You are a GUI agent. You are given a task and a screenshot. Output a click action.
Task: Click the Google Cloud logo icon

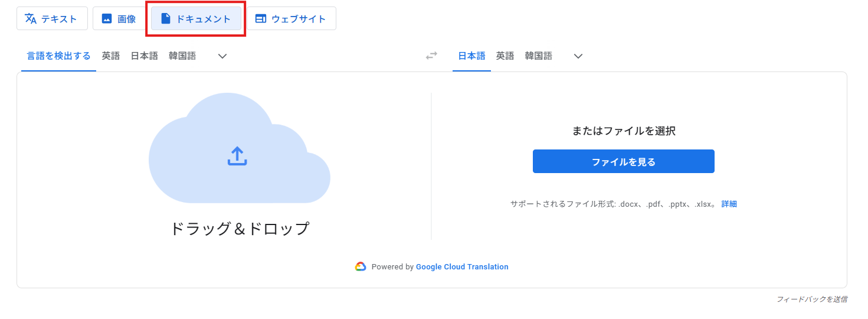tap(361, 267)
